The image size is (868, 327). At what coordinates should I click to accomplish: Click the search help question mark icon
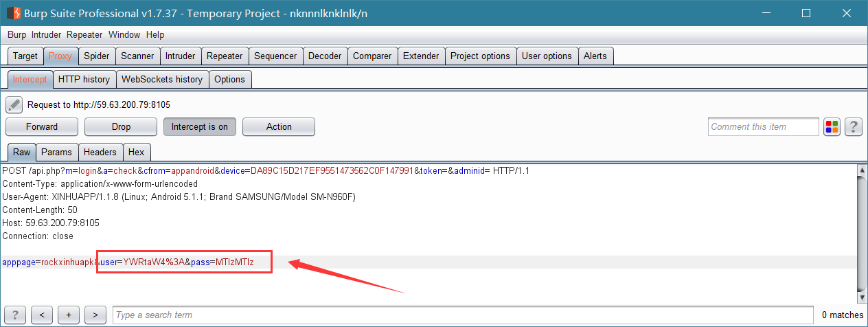(16, 315)
